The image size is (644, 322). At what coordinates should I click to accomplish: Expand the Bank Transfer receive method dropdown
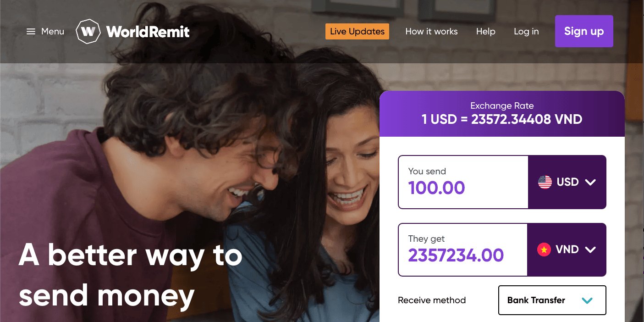(552, 300)
